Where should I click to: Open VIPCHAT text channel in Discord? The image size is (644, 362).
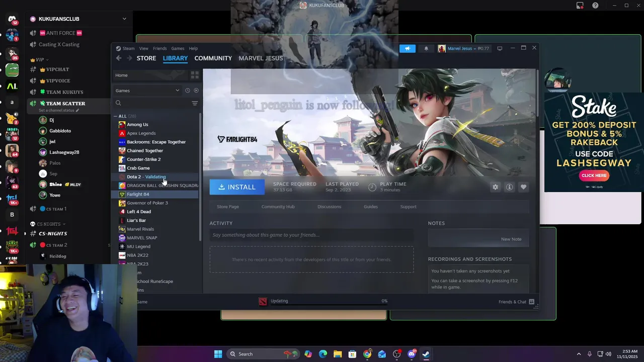[x=57, y=69]
